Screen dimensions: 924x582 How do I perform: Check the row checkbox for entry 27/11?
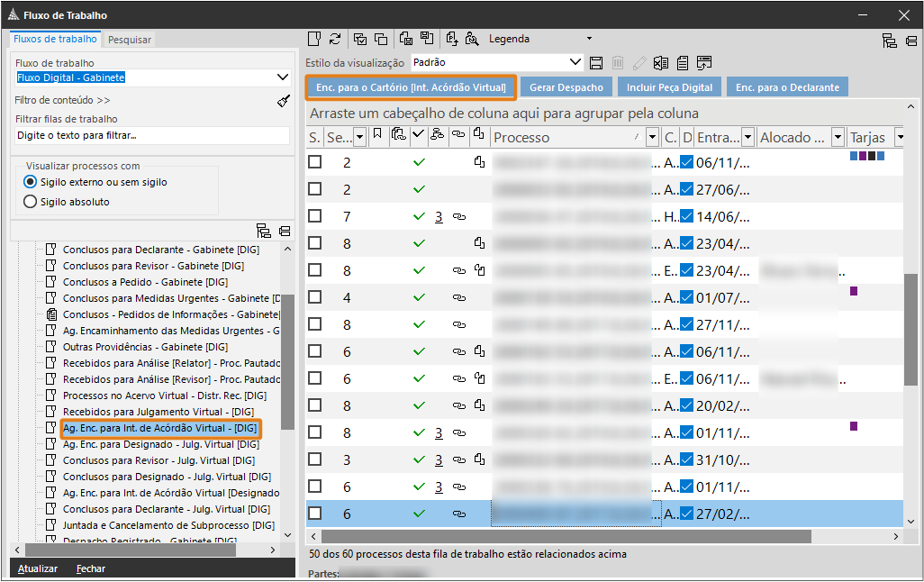(314, 323)
